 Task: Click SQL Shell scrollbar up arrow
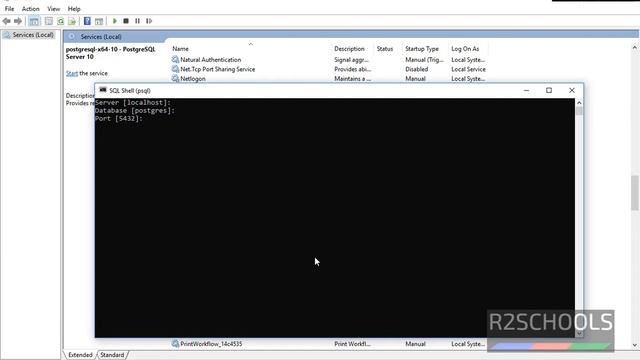[x=579, y=102]
